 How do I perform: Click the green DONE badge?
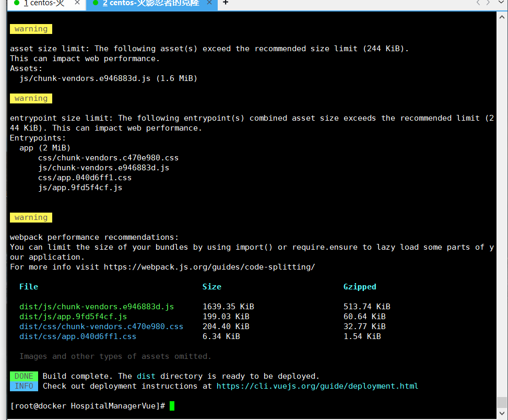[x=23, y=376]
